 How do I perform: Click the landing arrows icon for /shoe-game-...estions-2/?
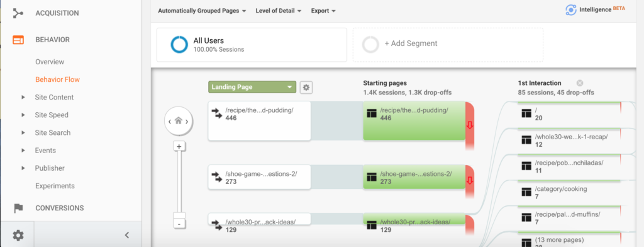(216, 177)
